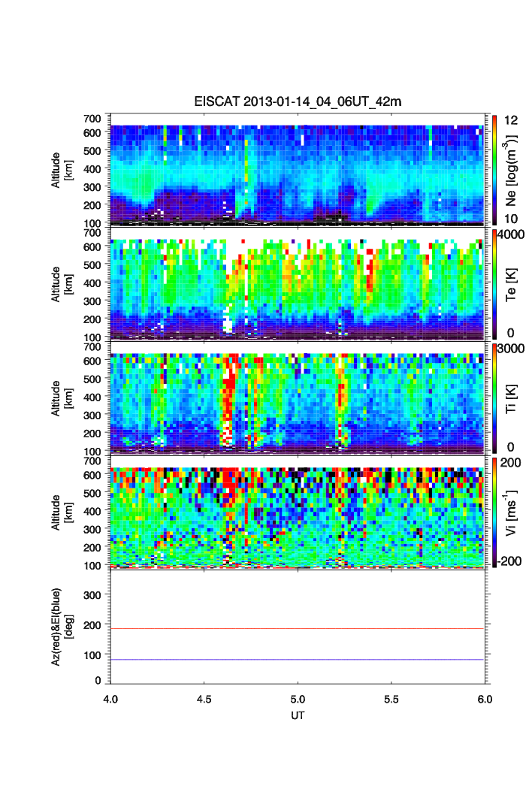Click the 200 value on Vi colorbar
This screenshot has height=798, width=532.
click(x=511, y=463)
